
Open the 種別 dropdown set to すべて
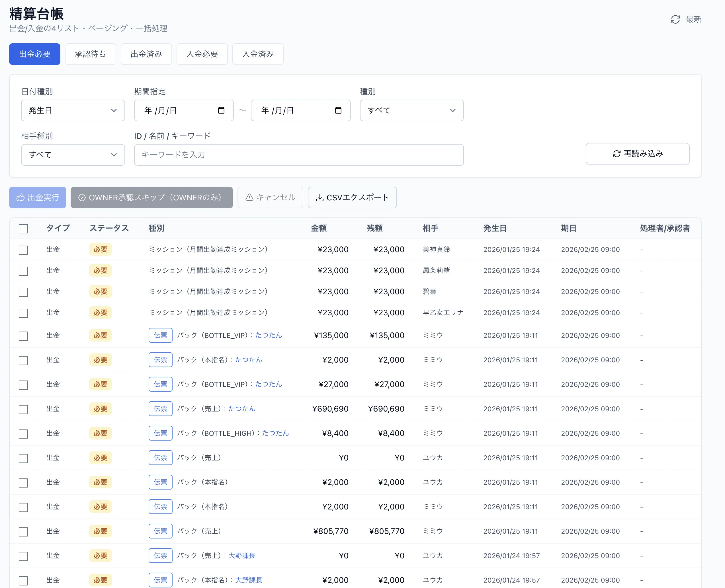pos(411,110)
